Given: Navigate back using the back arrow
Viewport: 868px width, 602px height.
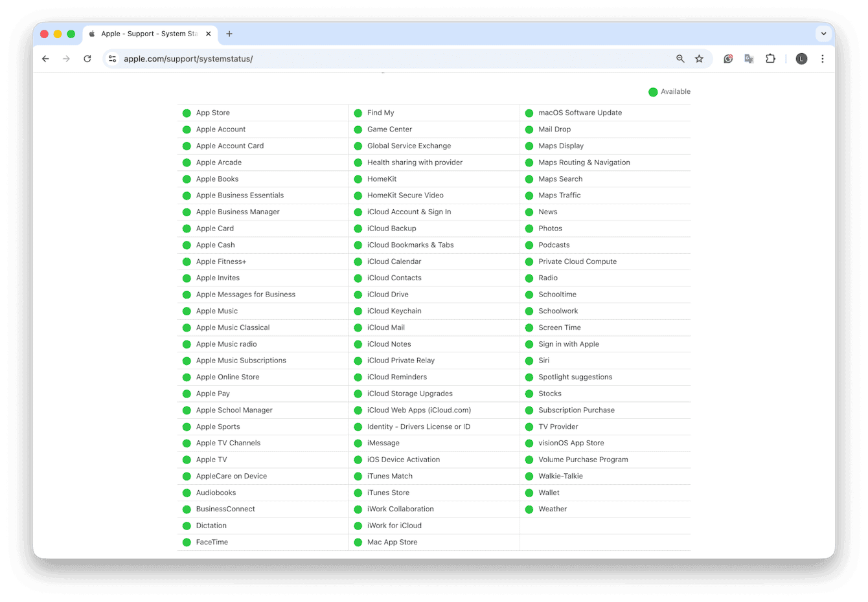Looking at the screenshot, I should 45,58.
